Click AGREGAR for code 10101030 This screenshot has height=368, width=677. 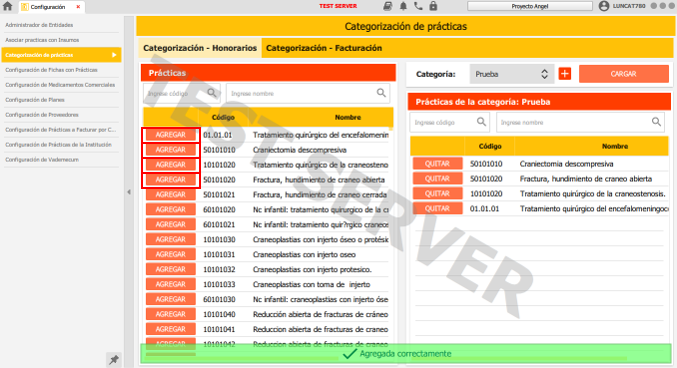point(171,239)
